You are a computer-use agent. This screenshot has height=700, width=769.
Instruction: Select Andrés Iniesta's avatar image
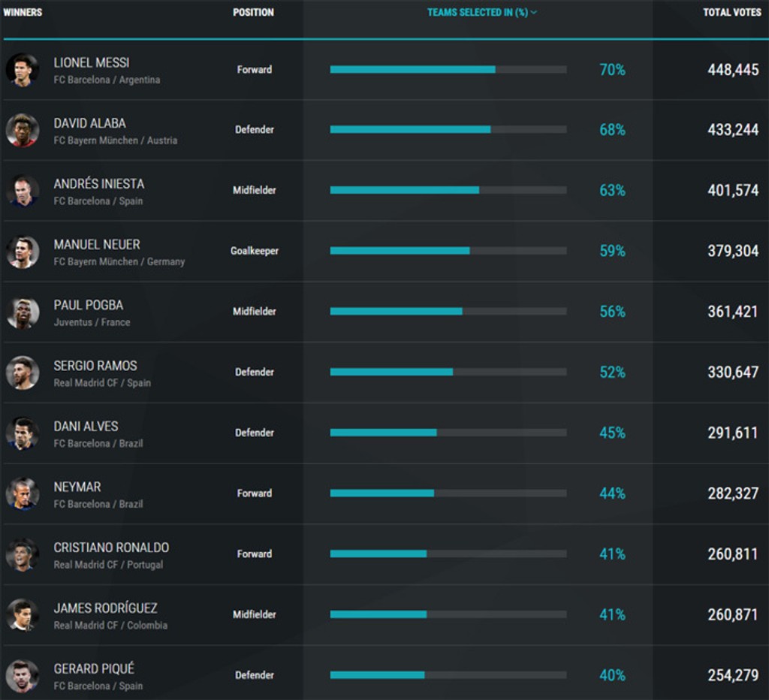tap(22, 191)
